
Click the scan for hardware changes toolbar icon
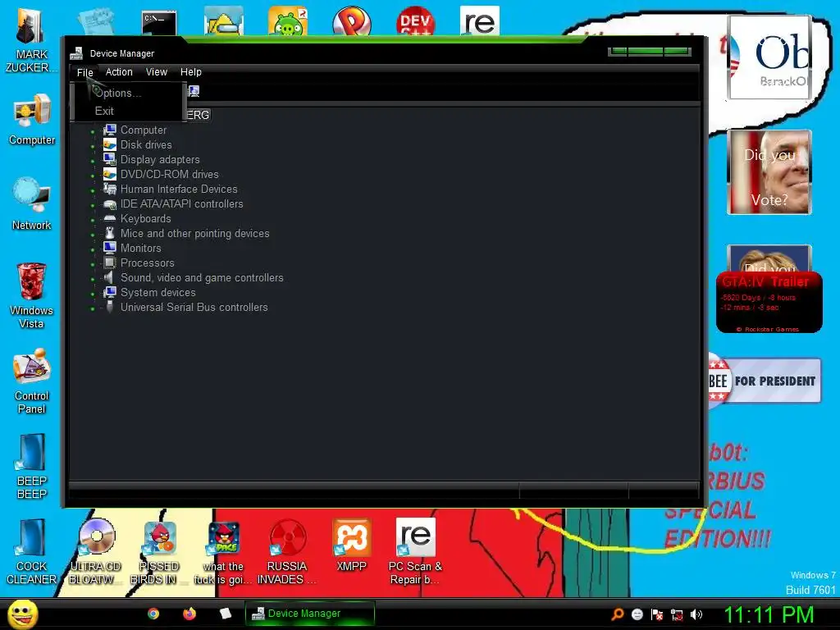click(x=194, y=92)
